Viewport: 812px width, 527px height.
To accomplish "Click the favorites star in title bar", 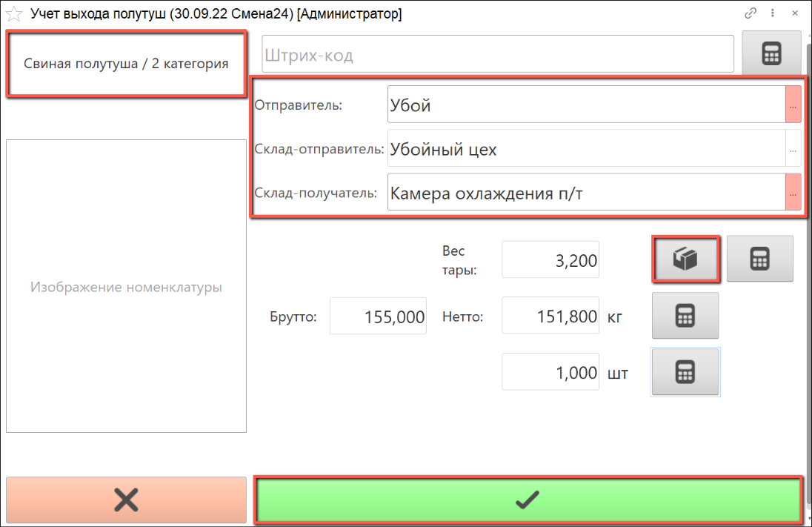I will pos(13,14).
